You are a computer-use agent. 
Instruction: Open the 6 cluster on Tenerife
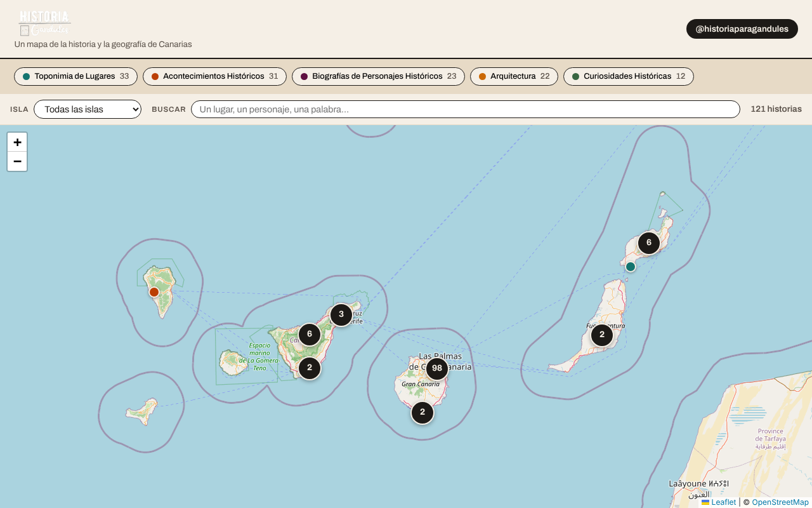point(310,334)
